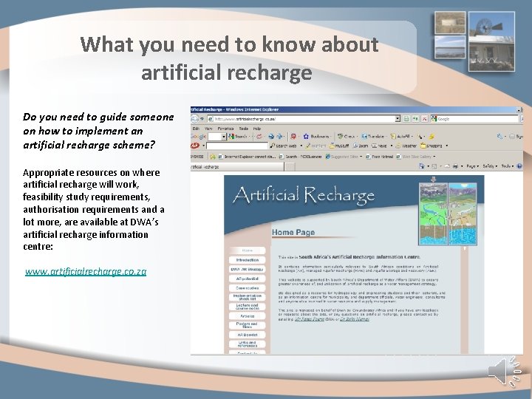Screen dimensions: 532x399
Task: Click the Bookmarks star icon on Google toolbar
Action: click(306, 137)
